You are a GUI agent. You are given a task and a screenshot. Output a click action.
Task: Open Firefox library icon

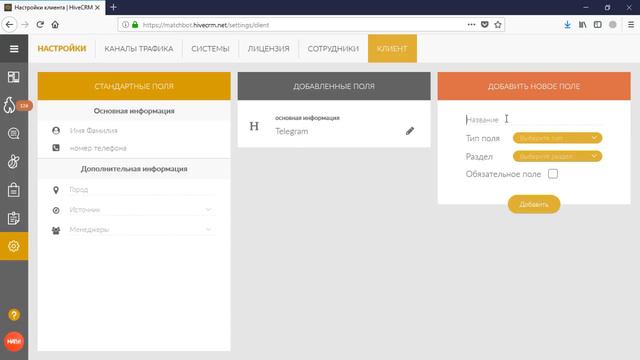582,24
